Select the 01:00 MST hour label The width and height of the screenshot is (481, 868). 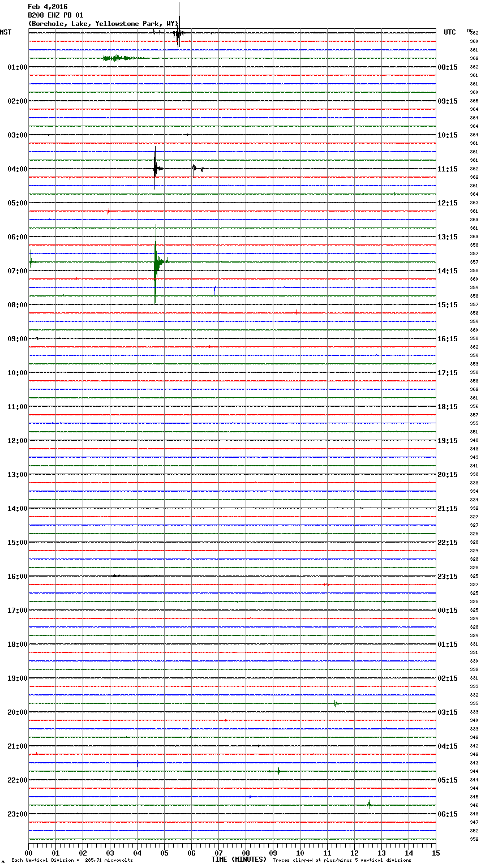17,67
